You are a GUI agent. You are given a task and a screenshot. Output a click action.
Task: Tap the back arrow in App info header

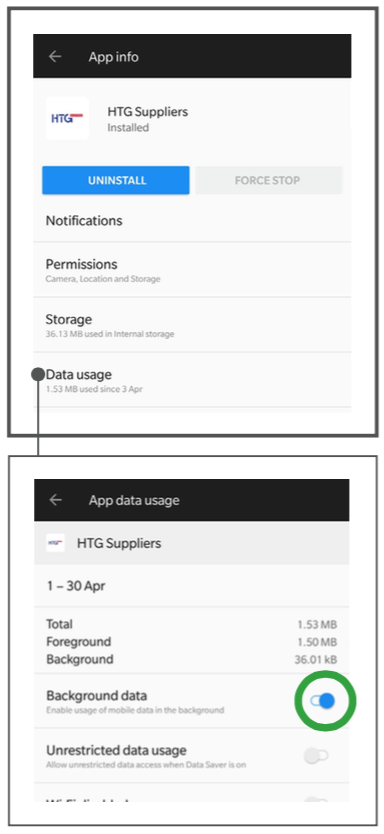pos(55,56)
